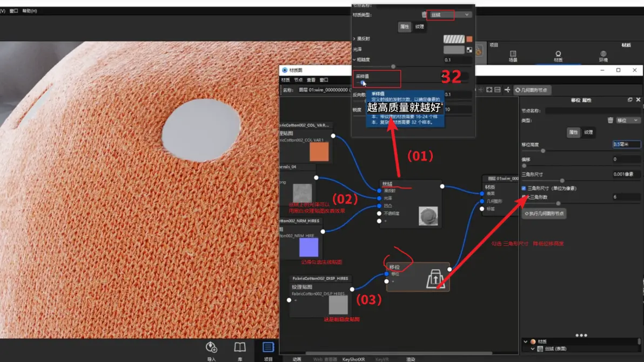Click the blue NRM_HIRES normal map thumbnail
This screenshot has width=644, height=362.
click(x=309, y=248)
